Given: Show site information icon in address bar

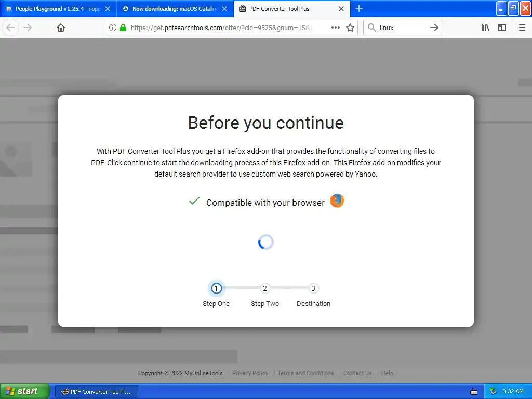Looking at the screenshot, I should pos(113,28).
